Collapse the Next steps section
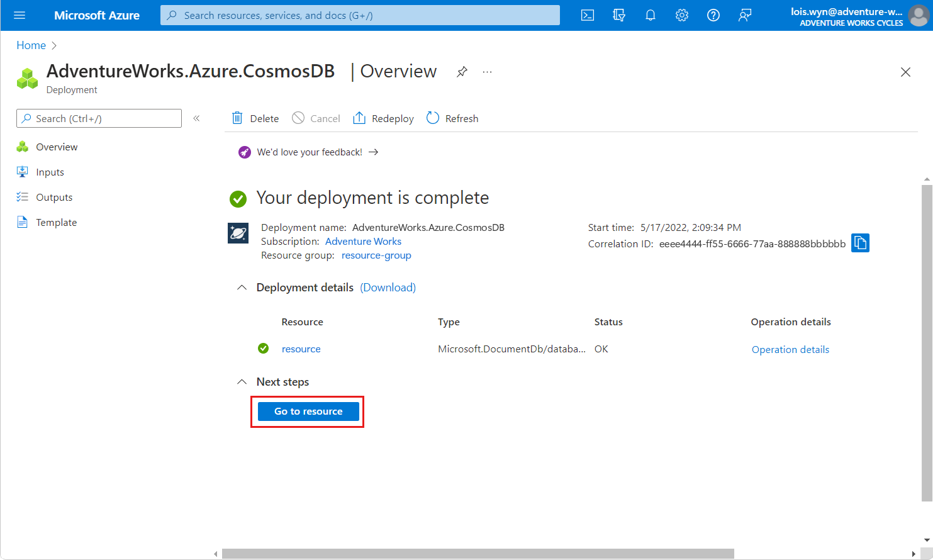The height and width of the screenshot is (560, 933). tap(242, 382)
